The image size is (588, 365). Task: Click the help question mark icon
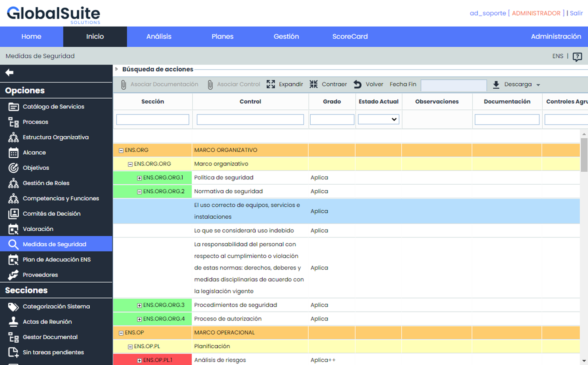click(577, 57)
